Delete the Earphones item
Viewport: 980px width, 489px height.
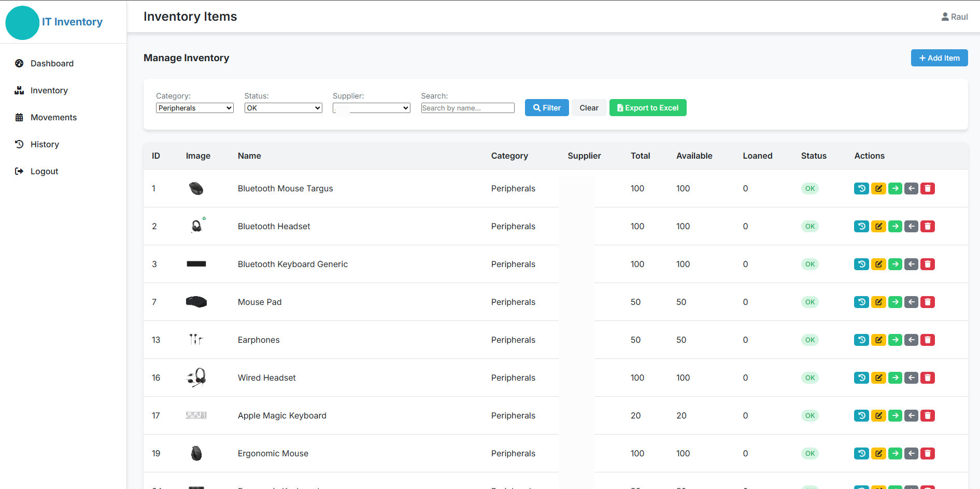(928, 340)
